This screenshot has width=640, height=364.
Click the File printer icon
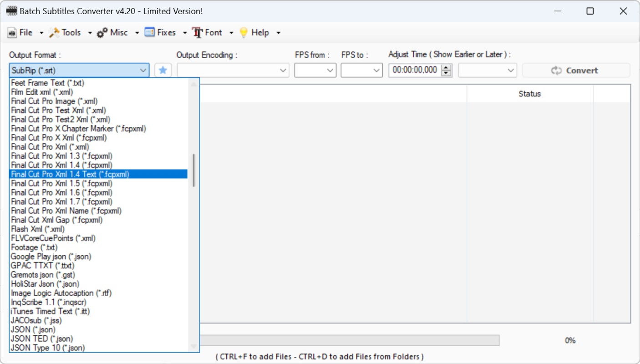(13, 33)
